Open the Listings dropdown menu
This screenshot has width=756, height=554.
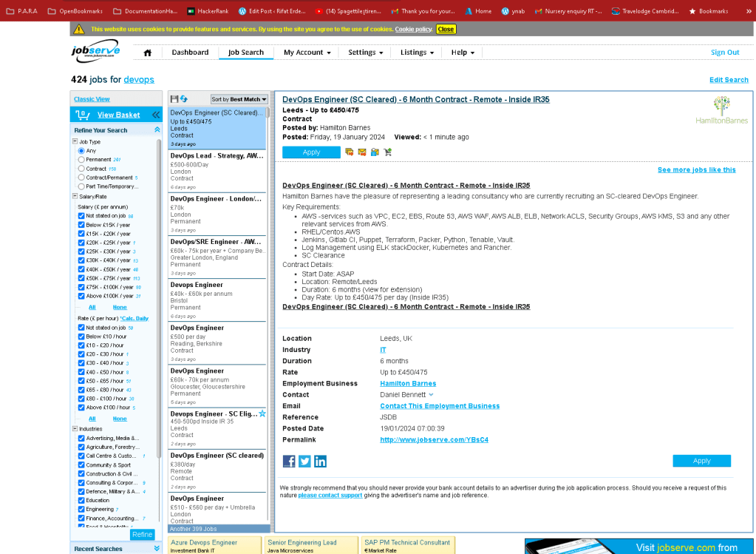coord(417,53)
